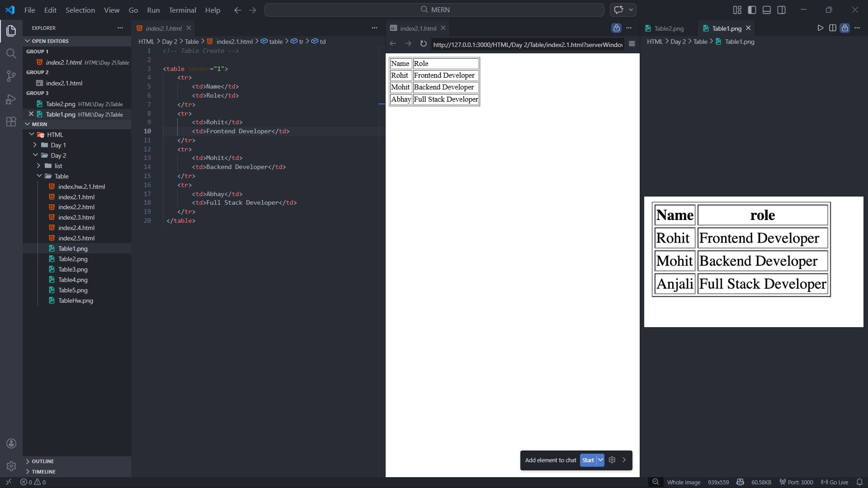The height and width of the screenshot is (488, 868).
Task: Open the Extensions view
Action: point(11,122)
